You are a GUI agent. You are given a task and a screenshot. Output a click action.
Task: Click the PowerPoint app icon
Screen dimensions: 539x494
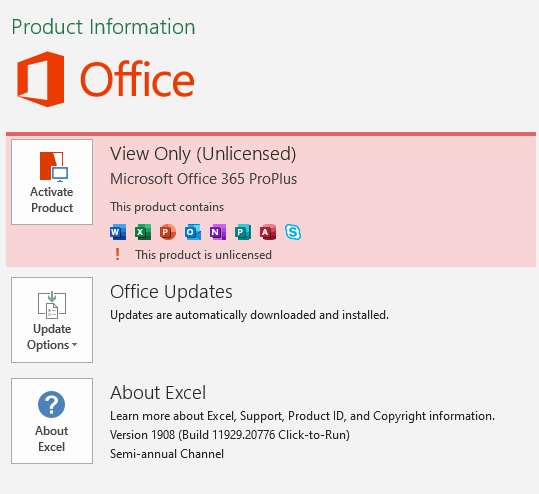(x=168, y=232)
